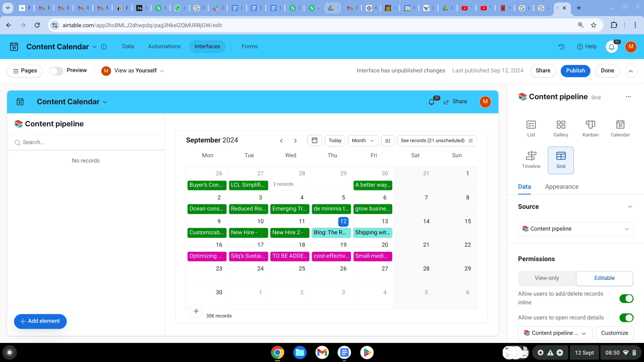Click the pink Optimizing calendar record
The height and width of the screenshot is (362, 644).
[x=207, y=256]
